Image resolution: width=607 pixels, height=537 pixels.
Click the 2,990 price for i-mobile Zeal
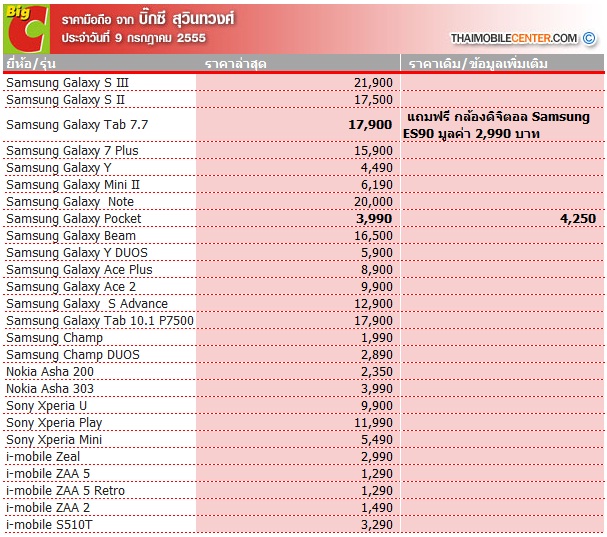click(377, 457)
